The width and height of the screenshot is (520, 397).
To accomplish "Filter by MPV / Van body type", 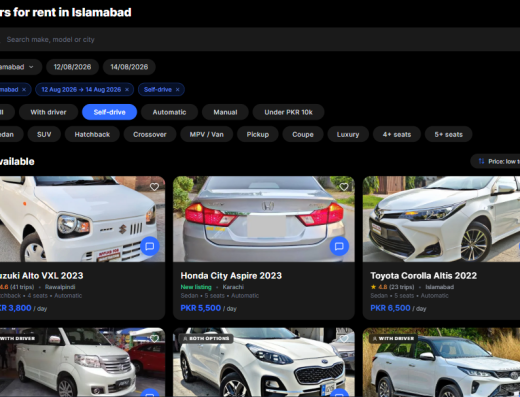I will pyautogui.click(x=206, y=134).
